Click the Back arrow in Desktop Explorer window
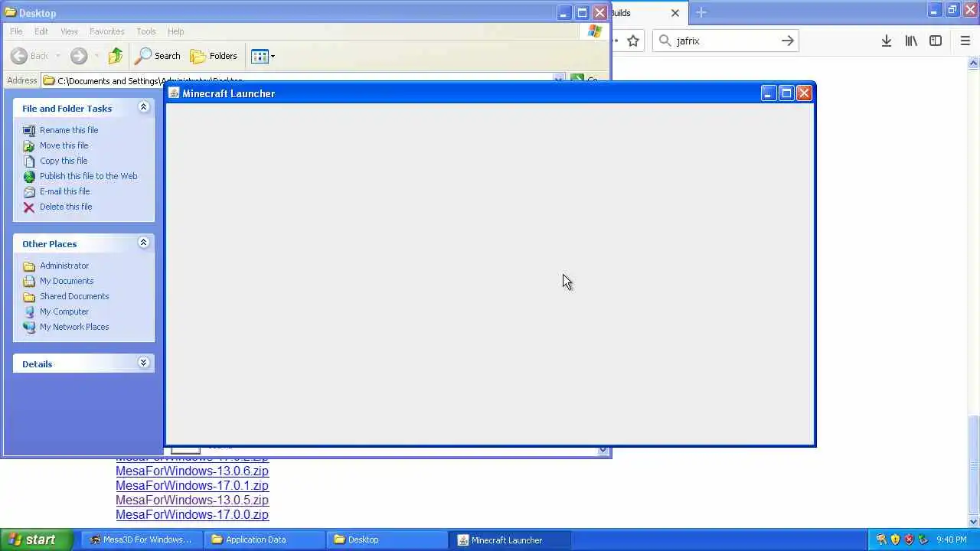 click(19, 55)
